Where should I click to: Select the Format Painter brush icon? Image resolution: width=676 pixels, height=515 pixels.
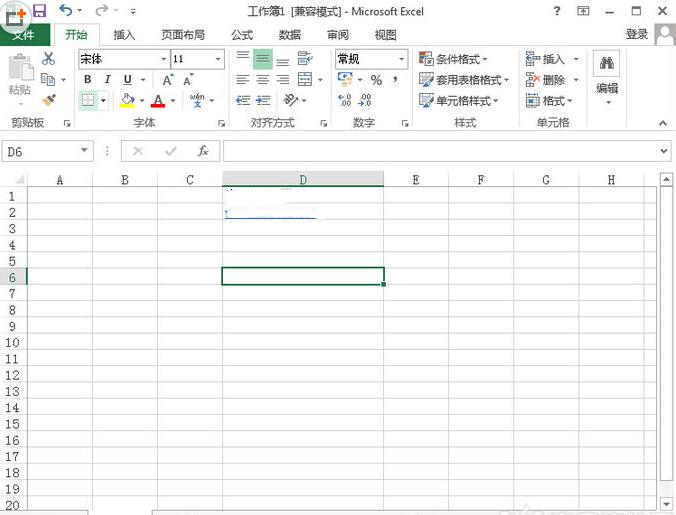pyautogui.click(x=48, y=100)
